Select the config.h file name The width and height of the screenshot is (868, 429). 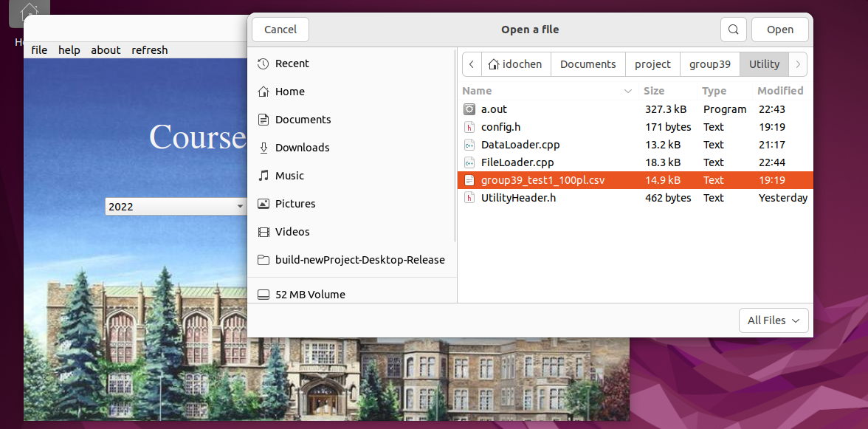point(500,127)
